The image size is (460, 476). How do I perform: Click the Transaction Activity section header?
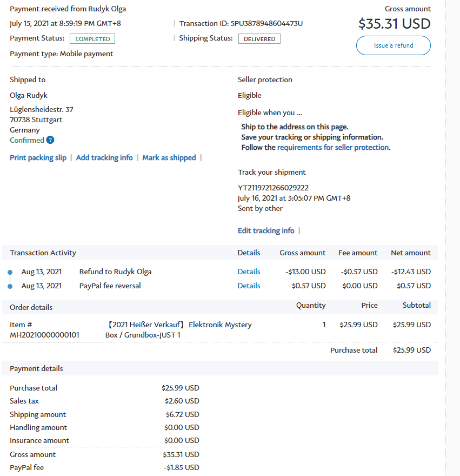pyautogui.click(x=43, y=253)
